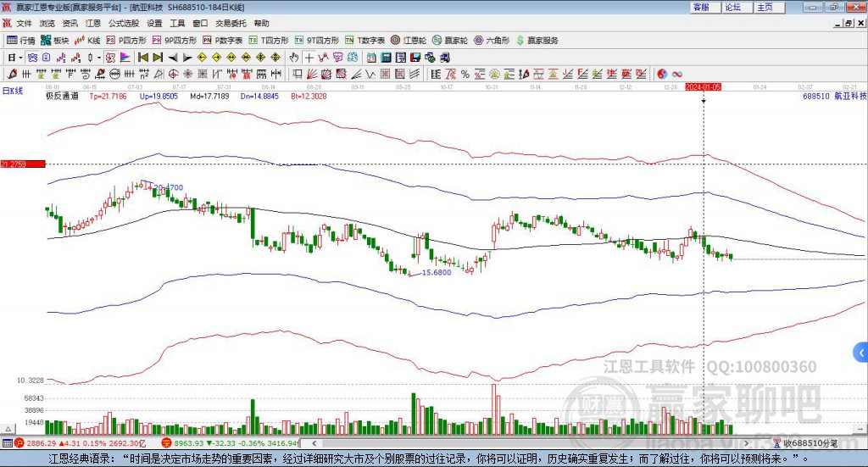This screenshot has height=467, width=868.
Task: Open the 公式选股 menu
Action: pos(124,23)
